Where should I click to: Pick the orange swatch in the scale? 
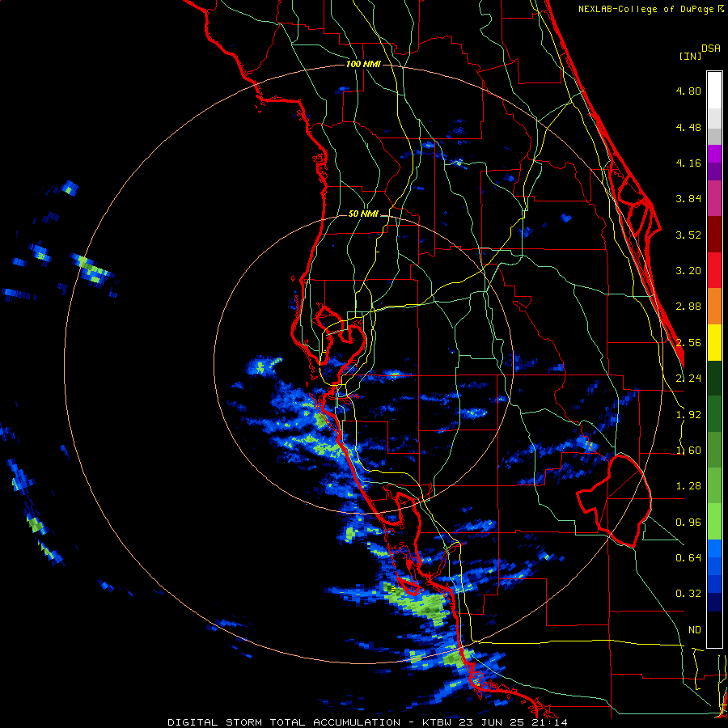point(714,307)
